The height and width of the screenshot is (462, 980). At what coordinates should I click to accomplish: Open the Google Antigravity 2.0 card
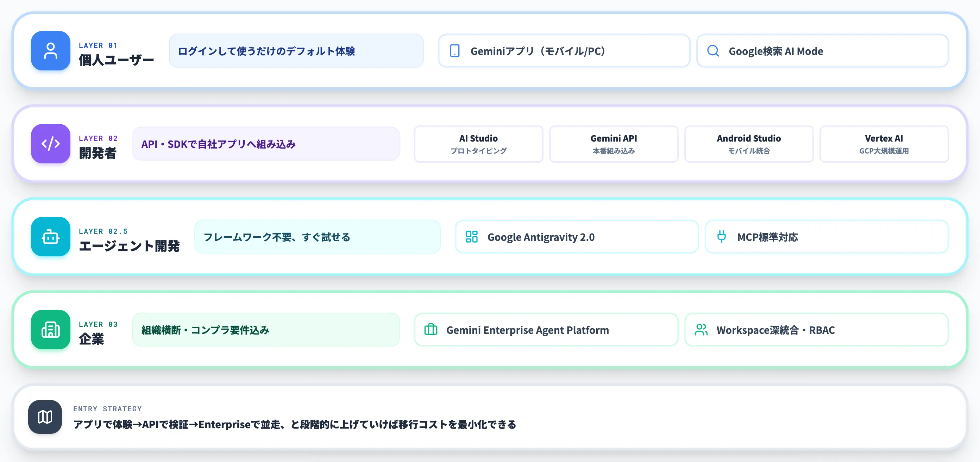[577, 237]
